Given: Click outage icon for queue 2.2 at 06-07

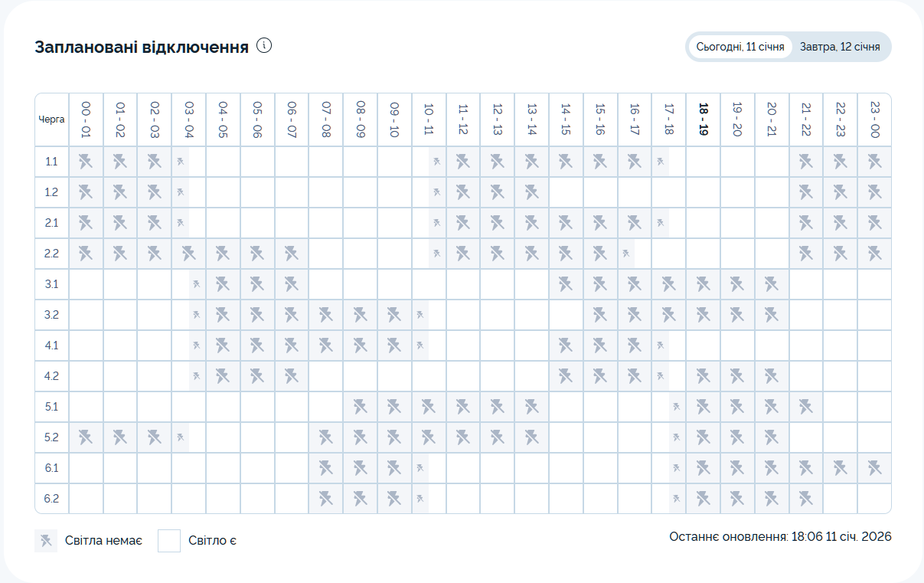Looking at the screenshot, I should 291,254.
